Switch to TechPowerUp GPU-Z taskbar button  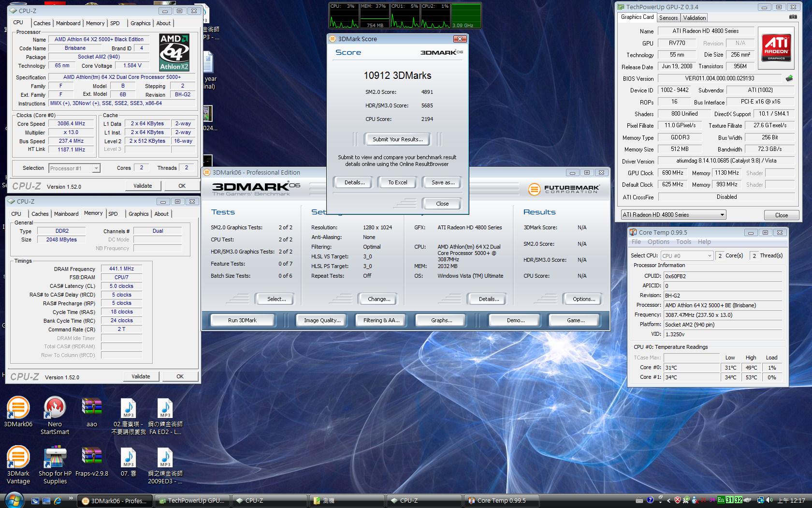click(192, 501)
